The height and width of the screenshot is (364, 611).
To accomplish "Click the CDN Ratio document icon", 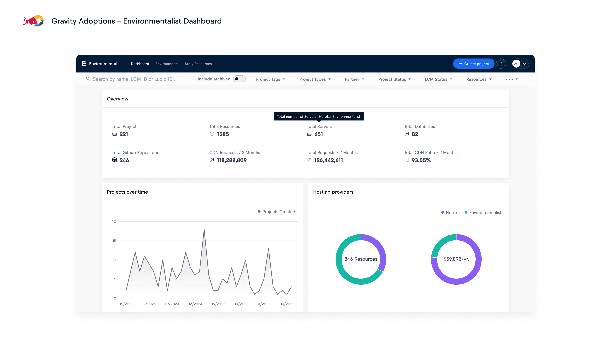I will point(407,160).
